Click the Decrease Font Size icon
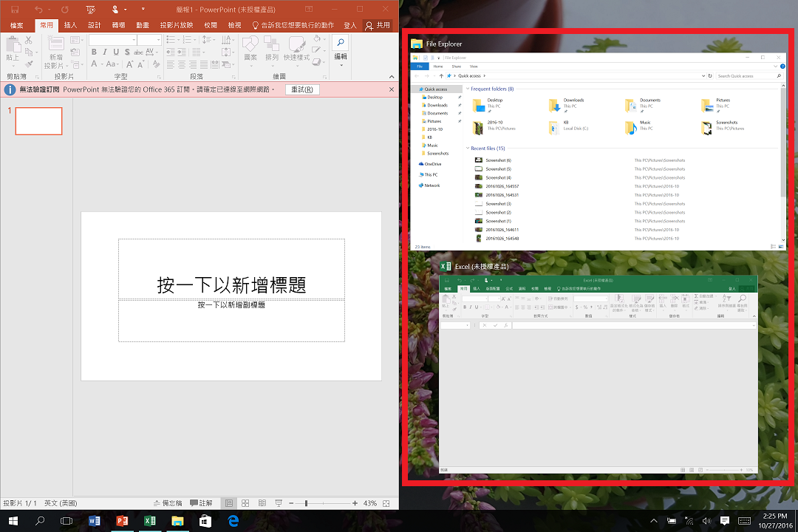Image resolution: width=798 pixels, height=532 pixels. point(141,64)
